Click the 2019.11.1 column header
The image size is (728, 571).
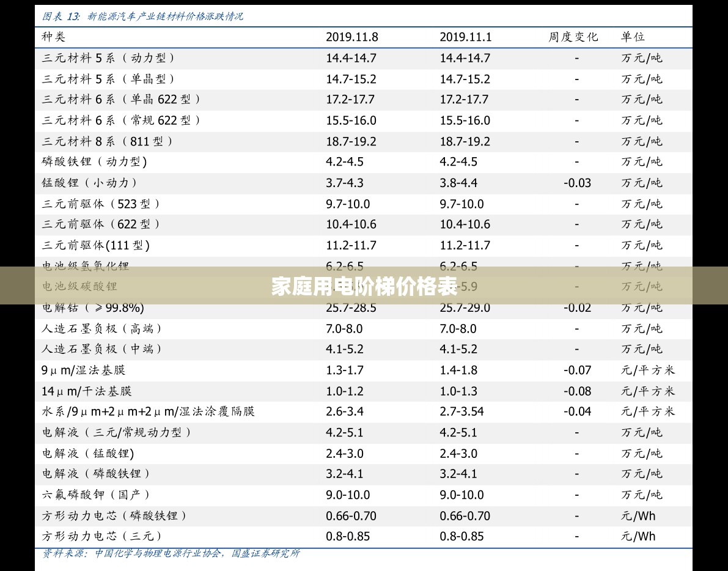(466, 37)
